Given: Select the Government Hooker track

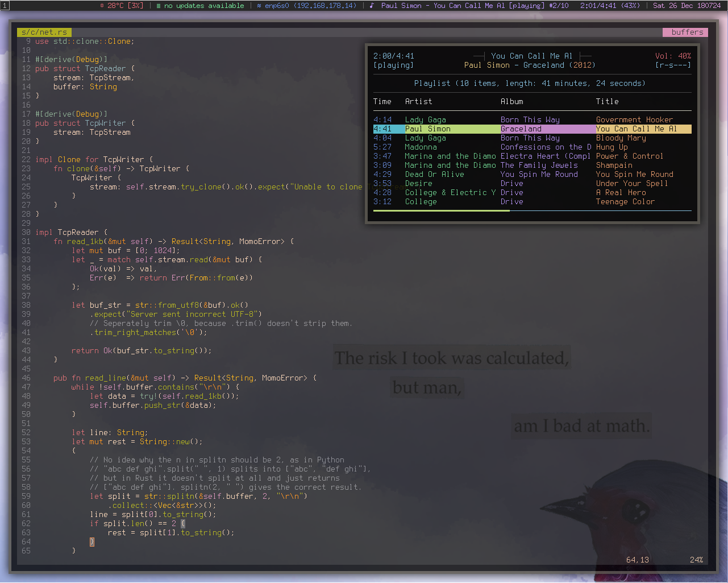Looking at the screenshot, I should click(x=634, y=119).
